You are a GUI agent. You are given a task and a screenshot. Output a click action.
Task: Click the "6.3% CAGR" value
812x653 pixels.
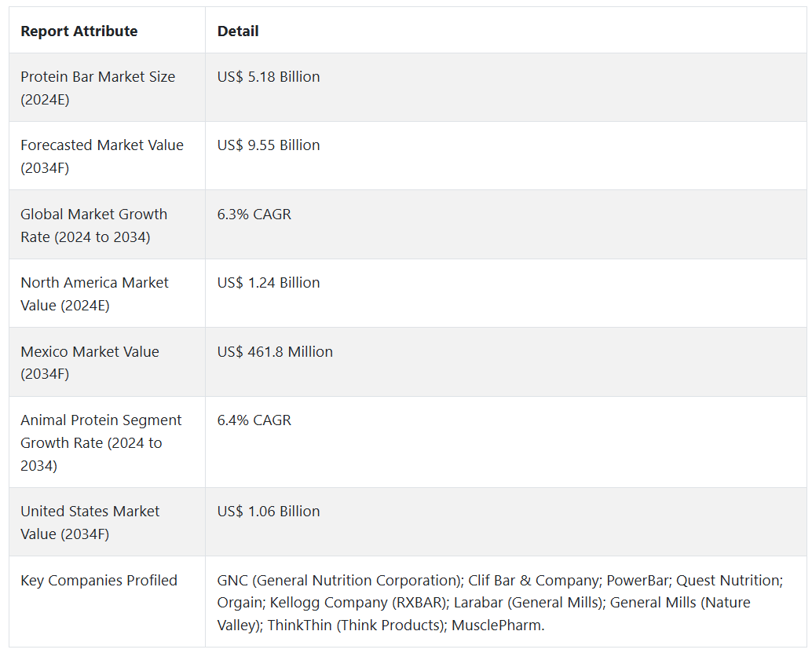click(254, 215)
